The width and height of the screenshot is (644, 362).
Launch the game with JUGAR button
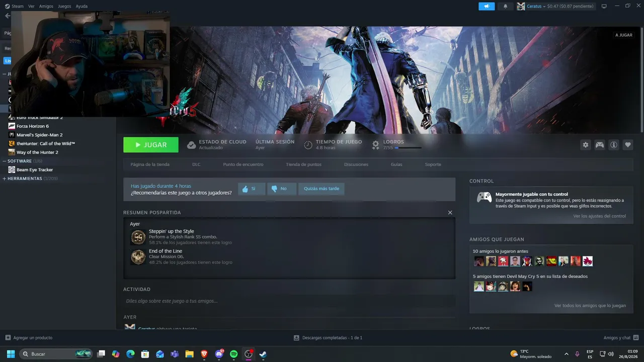pyautogui.click(x=151, y=145)
